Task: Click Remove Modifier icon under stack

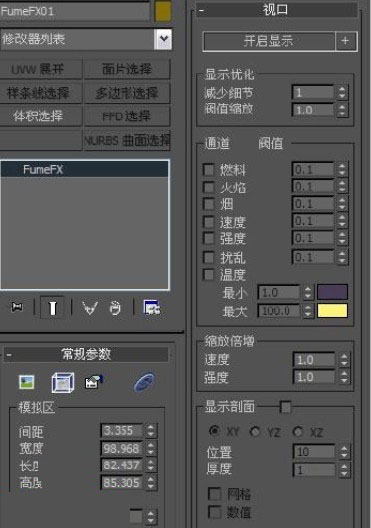Action: point(115,308)
